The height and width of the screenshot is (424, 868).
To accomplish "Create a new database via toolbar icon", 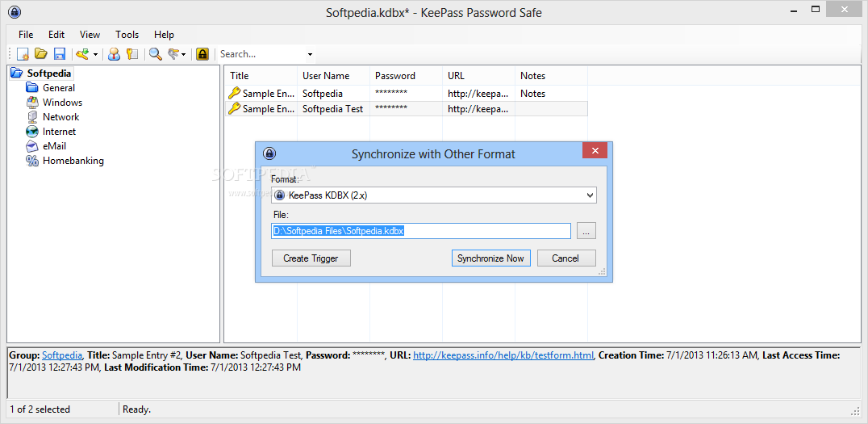I will (23, 54).
